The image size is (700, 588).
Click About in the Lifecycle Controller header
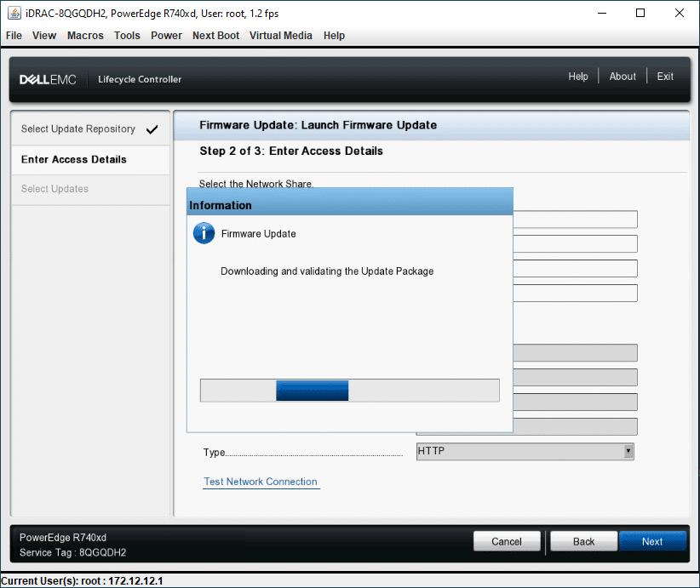point(623,77)
